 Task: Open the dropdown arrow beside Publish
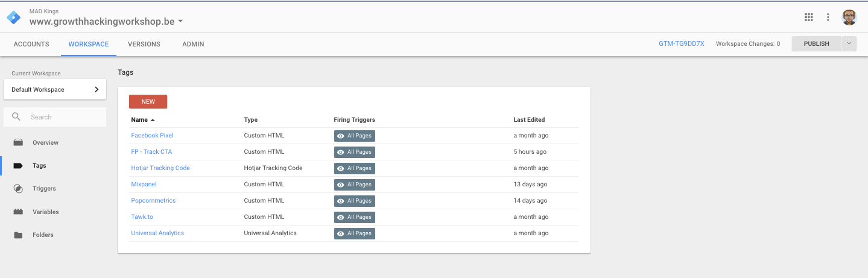(x=849, y=44)
